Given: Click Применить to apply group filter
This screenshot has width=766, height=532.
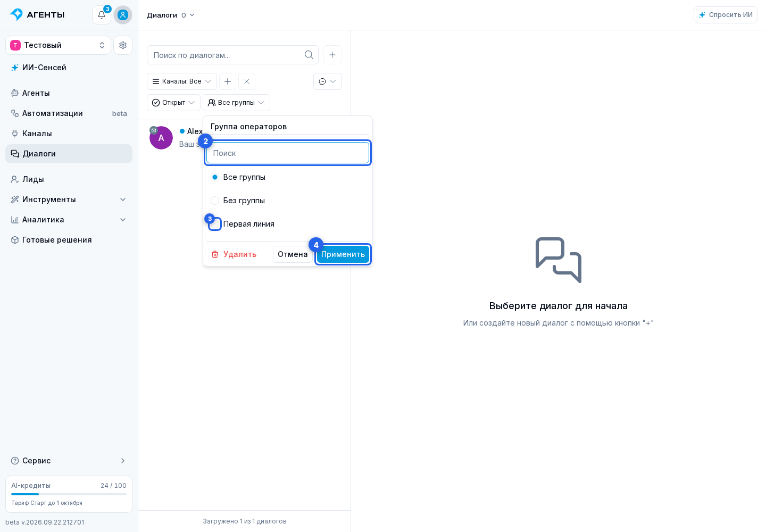Looking at the screenshot, I should tap(343, 254).
